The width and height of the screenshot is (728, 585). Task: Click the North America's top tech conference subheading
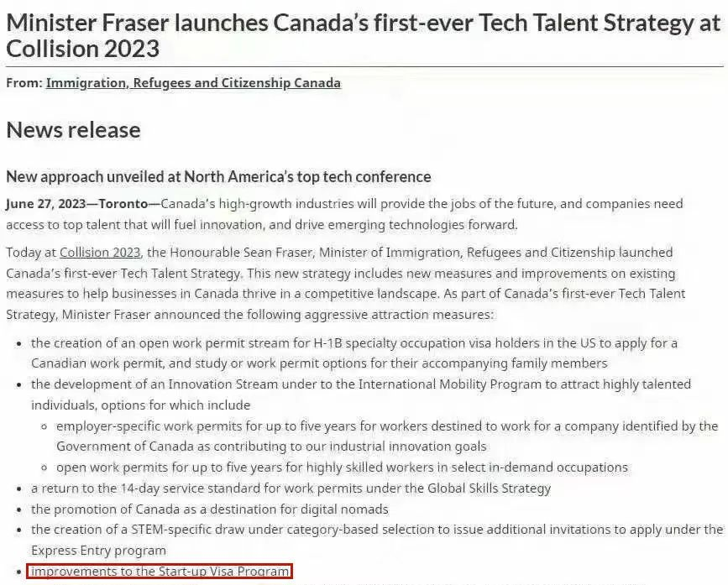[218, 177]
